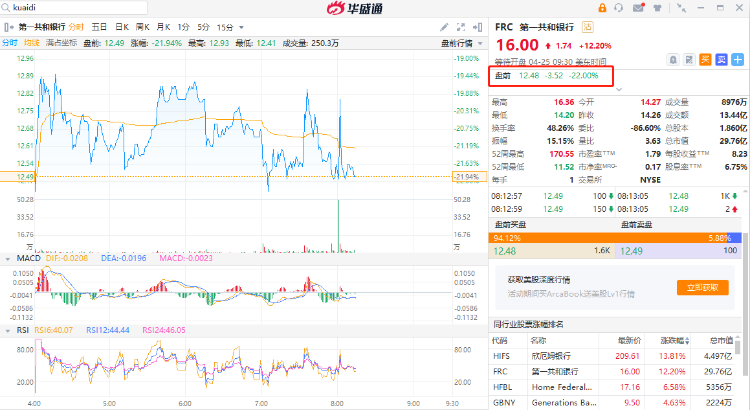Image resolution: width=750 pixels, height=410 pixels.
Task: Click the MACD indicator label
Action: (x=29, y=258)
